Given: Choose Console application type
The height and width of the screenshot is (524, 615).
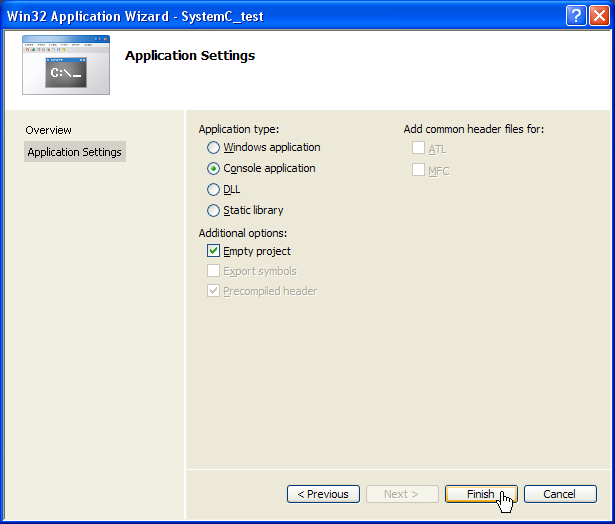Looking at the screenshot, I should (213, 168).
